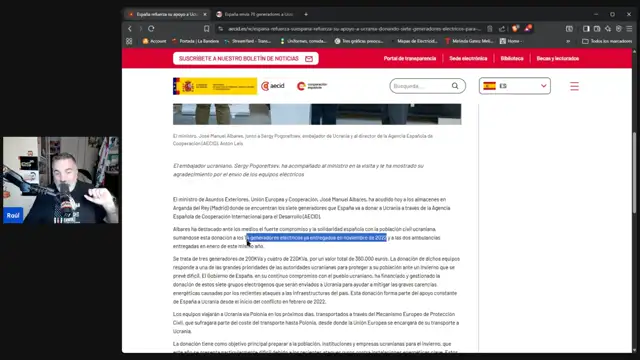
Task: Open Leo AI sparkle icon
Action: pyautogui.click(x=608, y=29)
